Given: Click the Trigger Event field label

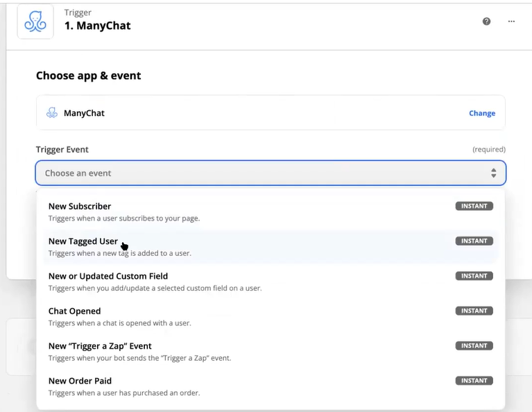Looking at the screenshot, I should click(x=62, y=150).
